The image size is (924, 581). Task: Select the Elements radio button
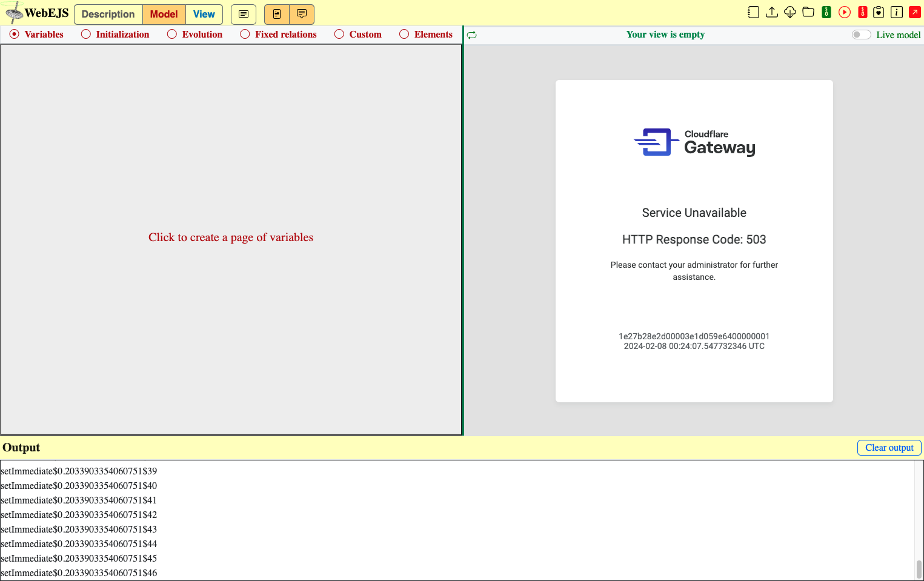[x=404, y=34]
